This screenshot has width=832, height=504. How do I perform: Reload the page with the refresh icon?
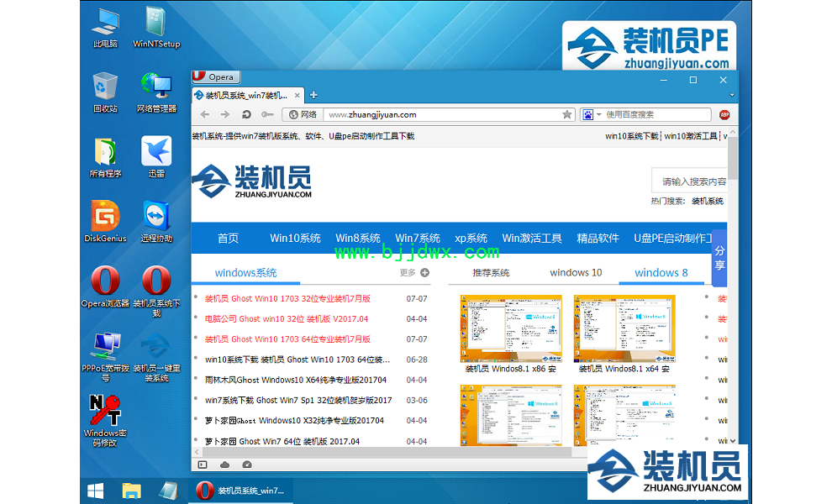pos(246,114)
